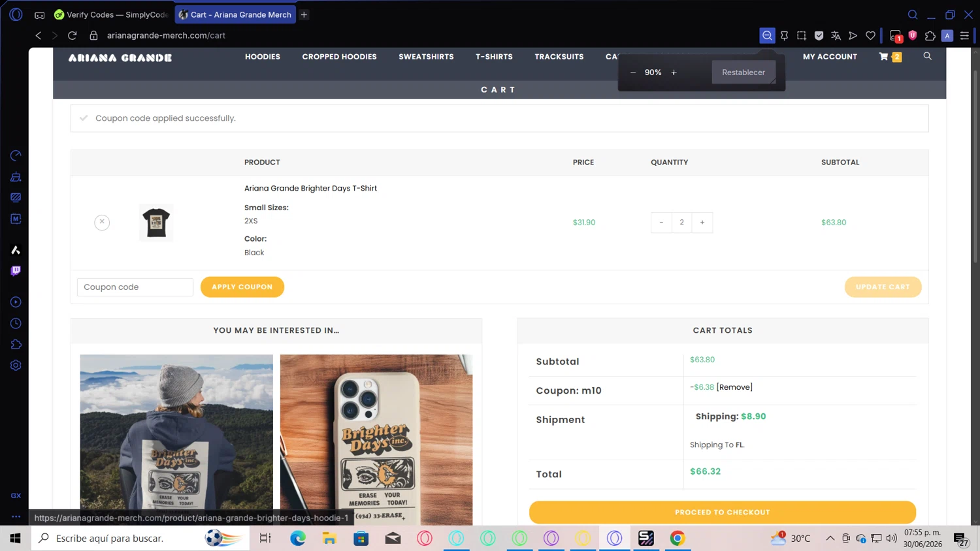Click the quantity field showing 2
The width and height of the screenshot is (980, 551).
coord(681,222)
